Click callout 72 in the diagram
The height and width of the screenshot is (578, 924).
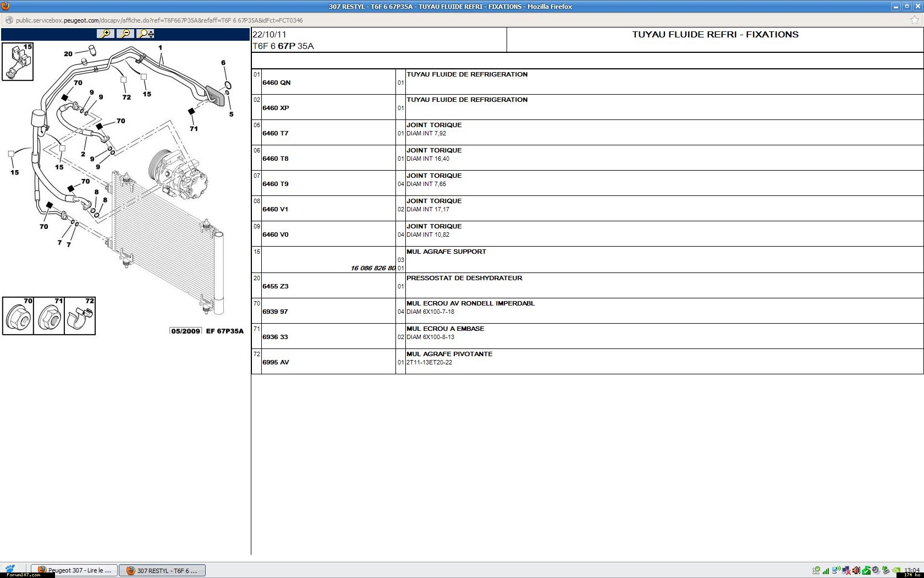click(x=127, y=97)
